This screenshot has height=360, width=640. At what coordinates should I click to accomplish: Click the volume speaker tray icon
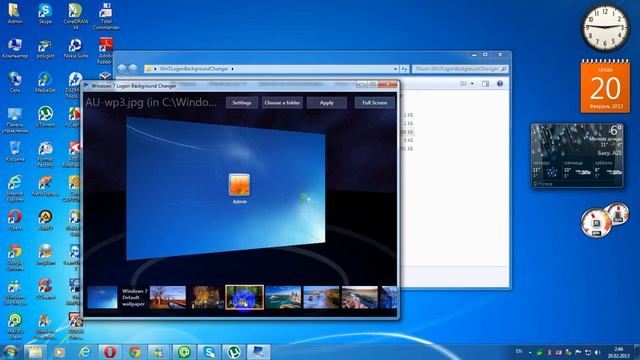tap(598, 352)
